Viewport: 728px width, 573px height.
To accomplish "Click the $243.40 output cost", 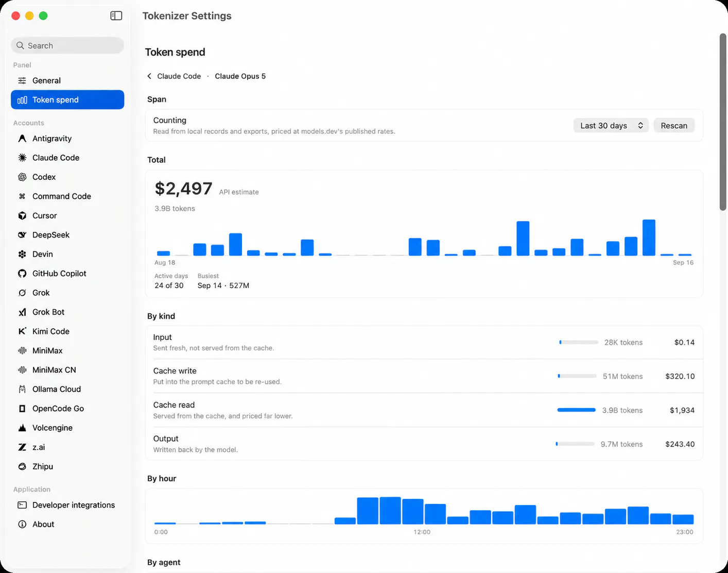I will coord(680,444).
